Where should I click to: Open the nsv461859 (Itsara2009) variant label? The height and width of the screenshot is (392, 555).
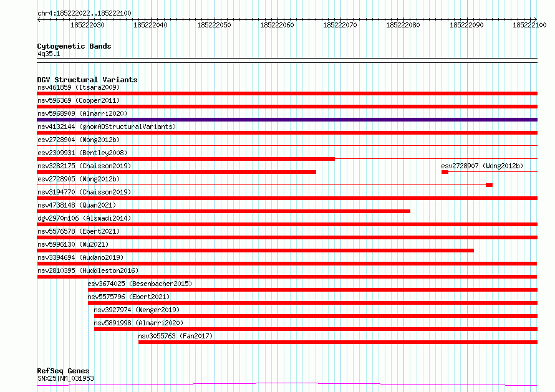pyautogui.click(x=79, y=87)
